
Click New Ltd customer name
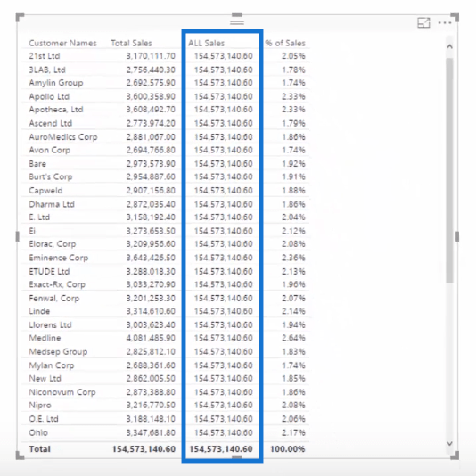click(x=45, y=378)
